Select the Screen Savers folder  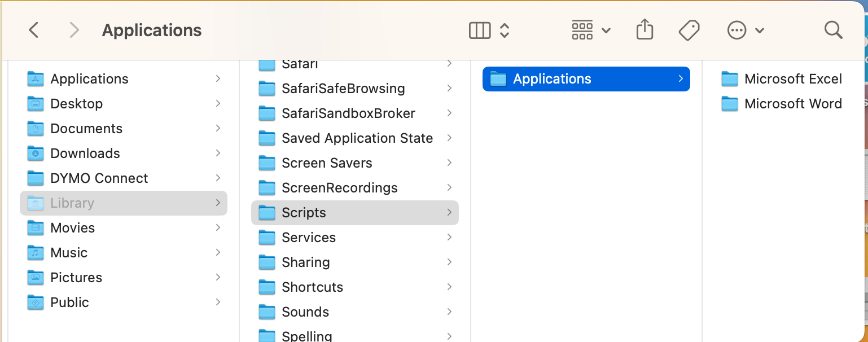point(327,163)
